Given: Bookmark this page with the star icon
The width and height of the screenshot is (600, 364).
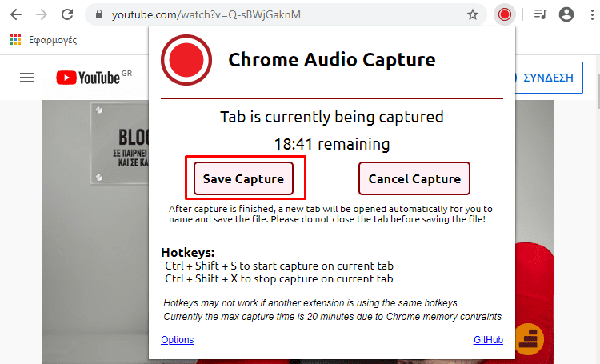Looking at the screenshot, I should click(473, 14).
